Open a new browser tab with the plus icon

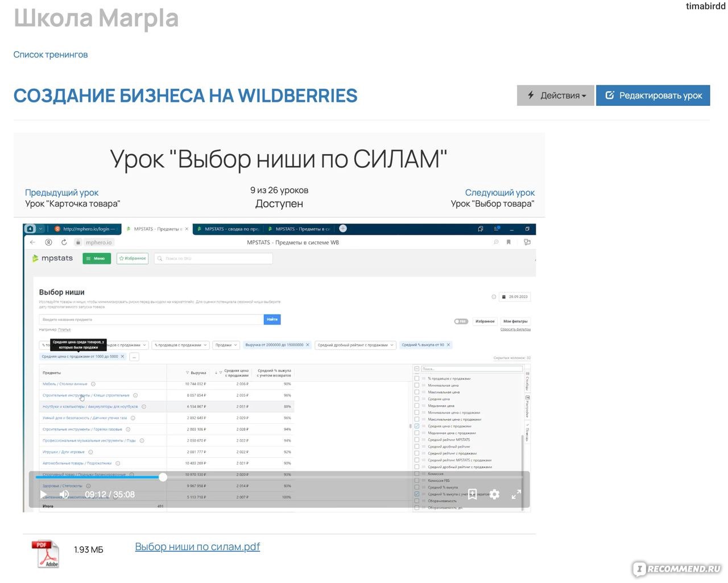point(343,229)
